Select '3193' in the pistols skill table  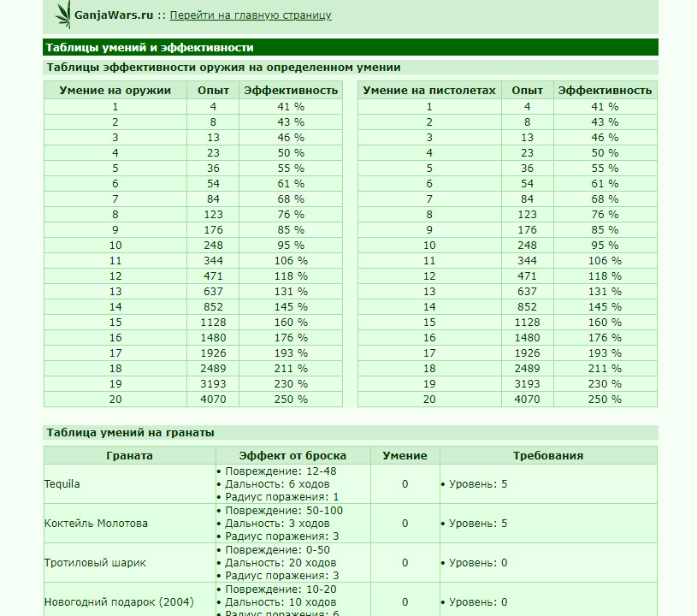527,384
